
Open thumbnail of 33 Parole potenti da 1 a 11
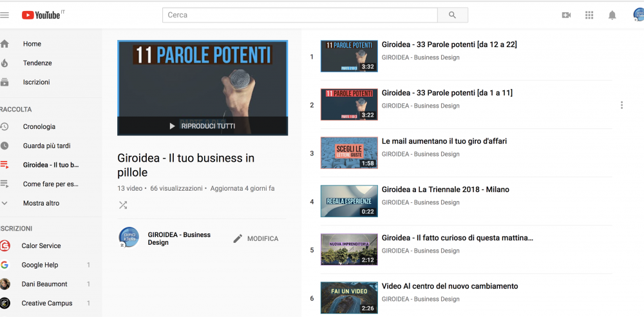[x=349, y=104]
